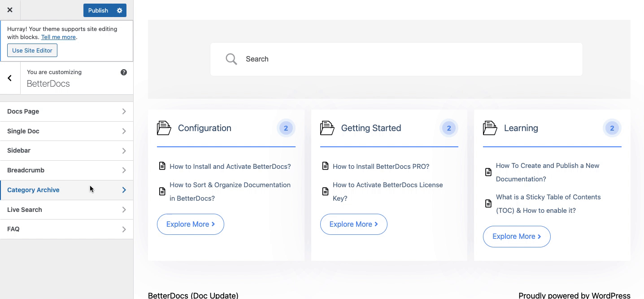
Task: Click the search magnifying glass icon
Action: tap(231, 59)
